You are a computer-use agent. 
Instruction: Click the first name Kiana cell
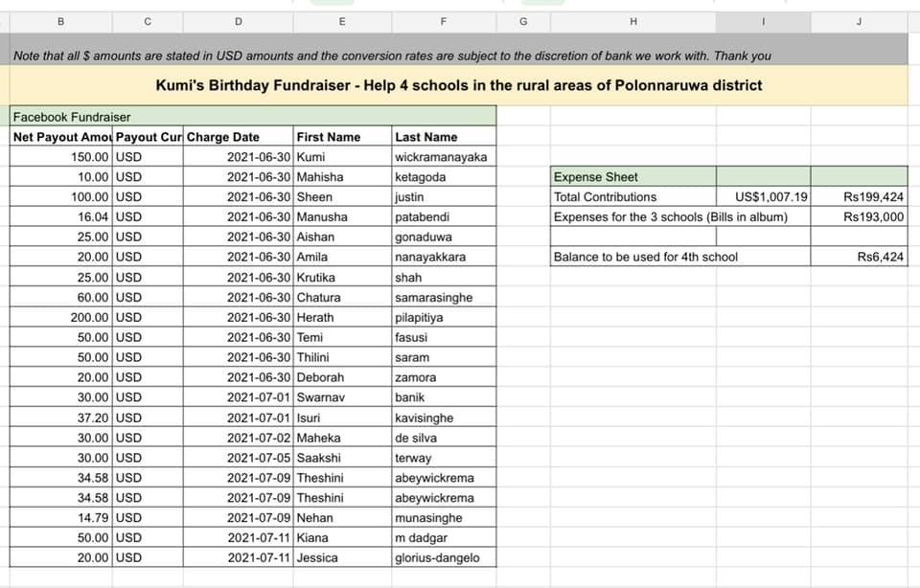coord(343,537)
